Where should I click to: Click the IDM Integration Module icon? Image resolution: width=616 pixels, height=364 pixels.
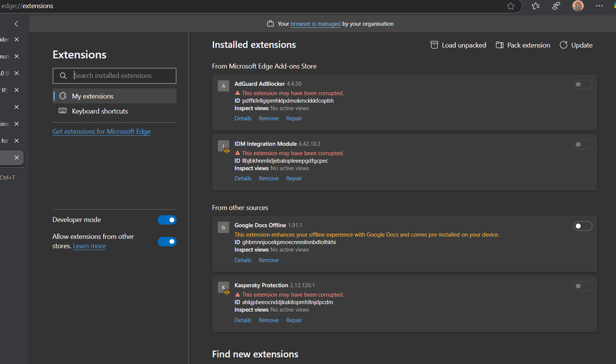(224, 146)
